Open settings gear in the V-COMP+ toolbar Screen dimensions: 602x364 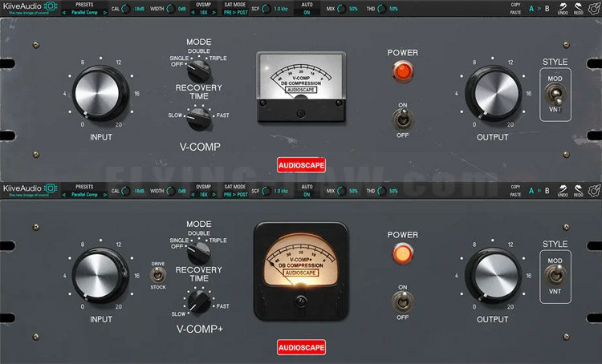click(x=594, y=190)
